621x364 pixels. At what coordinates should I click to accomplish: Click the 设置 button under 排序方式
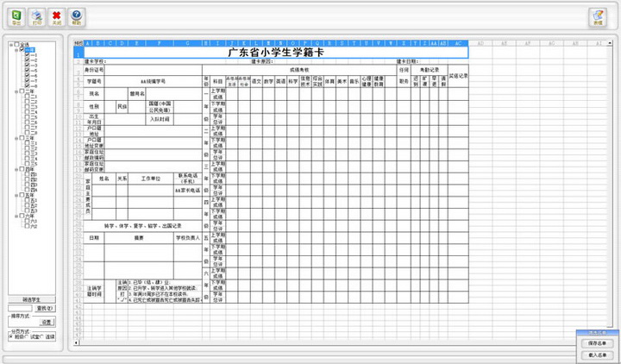(47, 322)
